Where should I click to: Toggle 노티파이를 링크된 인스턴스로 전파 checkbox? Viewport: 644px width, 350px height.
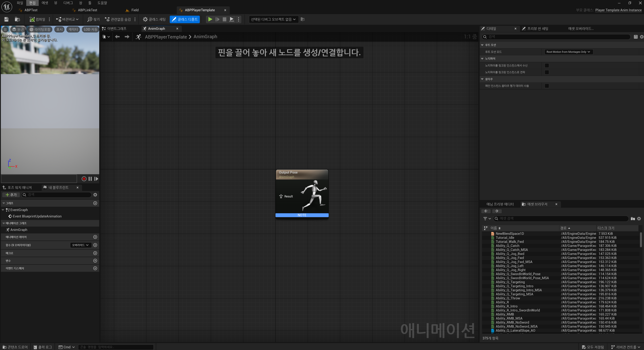coord(547,72)
